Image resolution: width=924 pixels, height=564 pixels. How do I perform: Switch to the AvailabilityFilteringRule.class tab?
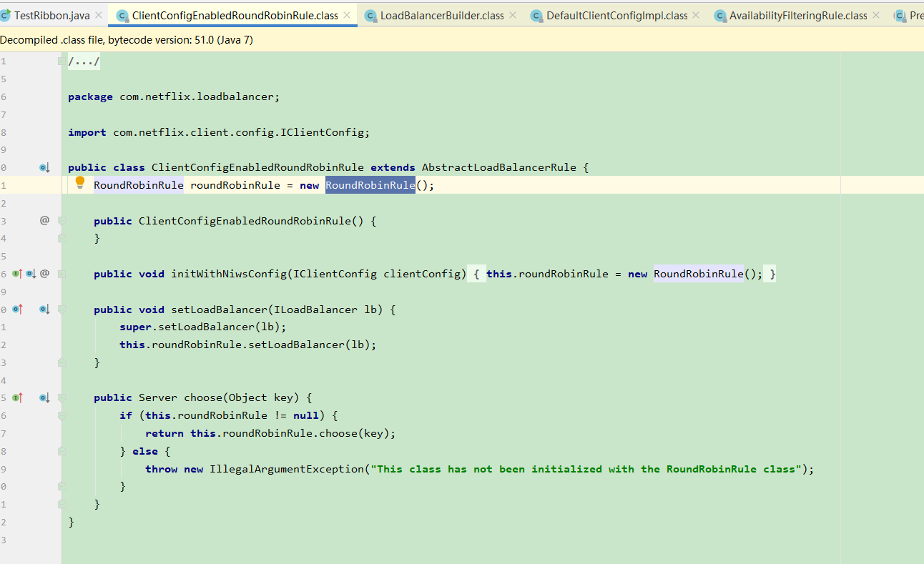(x=798, y=15)
